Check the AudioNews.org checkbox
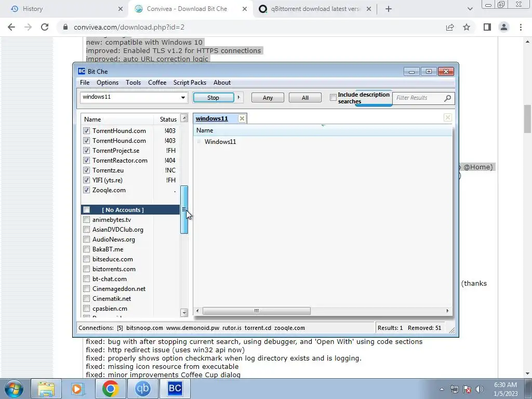The width and height of the screenshot is (532, 399). 87,239
